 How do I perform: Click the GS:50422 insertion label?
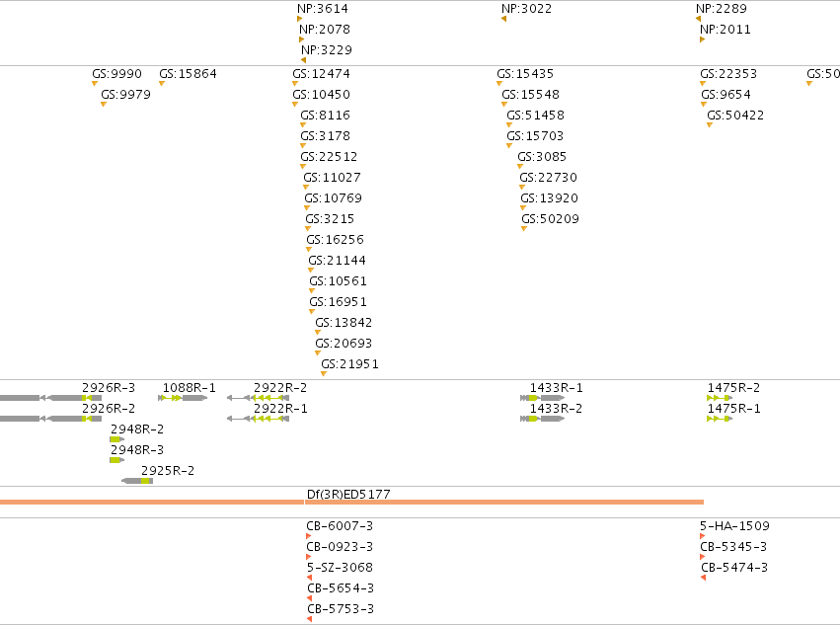point(735,116)
